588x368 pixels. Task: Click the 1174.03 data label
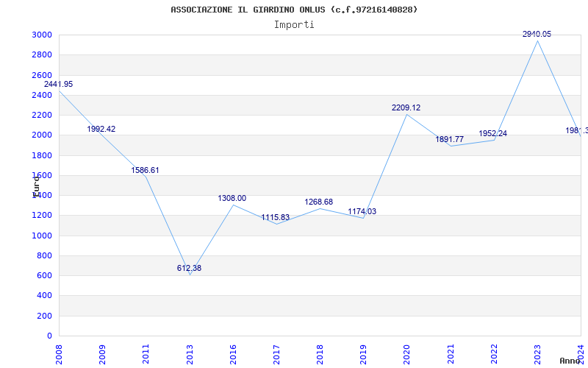pyautogui.click(x=362, y=211)
